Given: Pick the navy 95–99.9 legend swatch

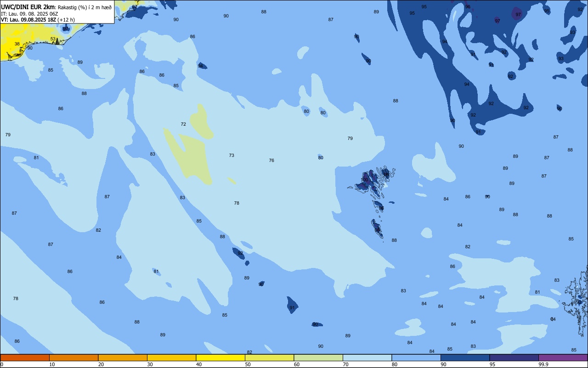Looking at the screenshot, I should (514, 357).
